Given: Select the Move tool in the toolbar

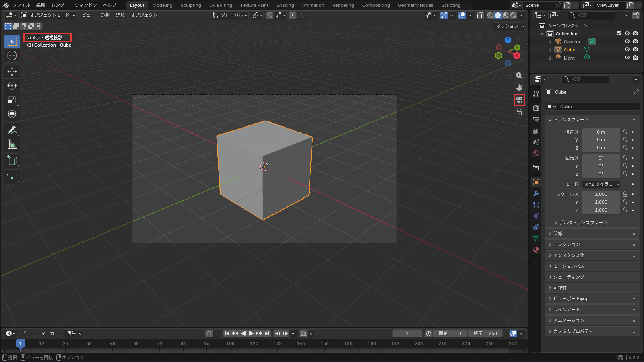Looking at the screenshot, I should tap(12, 72).
